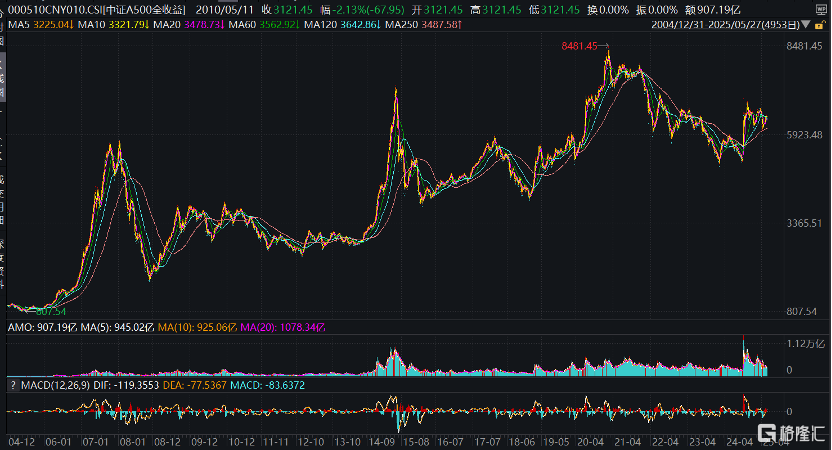Click the date range 2004/12/31-2025/05/27 text
The width and height of the screenshot is (832, 450).
tap(726, 25)
